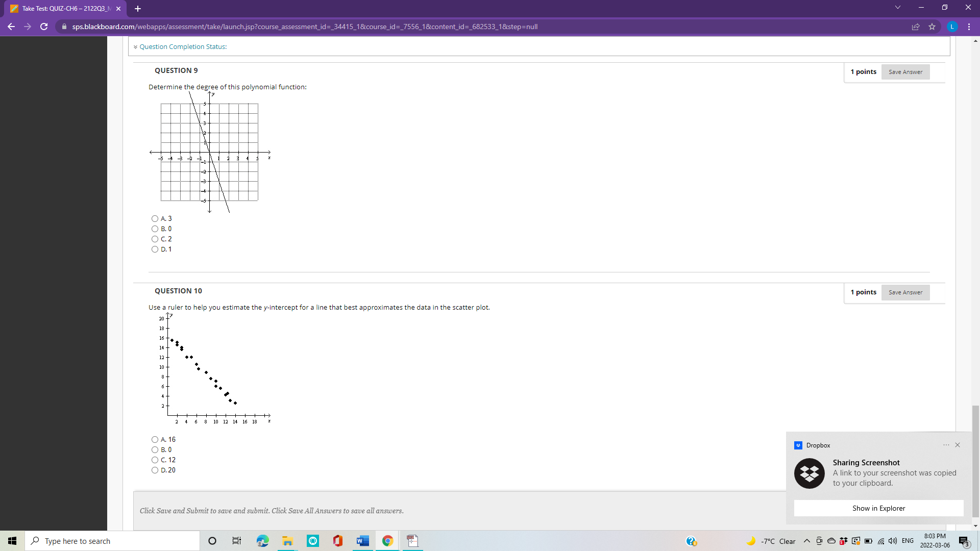The width and height of the screenshot is (980, 551).
Task: Open Microsoft Edge from taskbar
Action: pyautogui.click(x=262, y=541)
